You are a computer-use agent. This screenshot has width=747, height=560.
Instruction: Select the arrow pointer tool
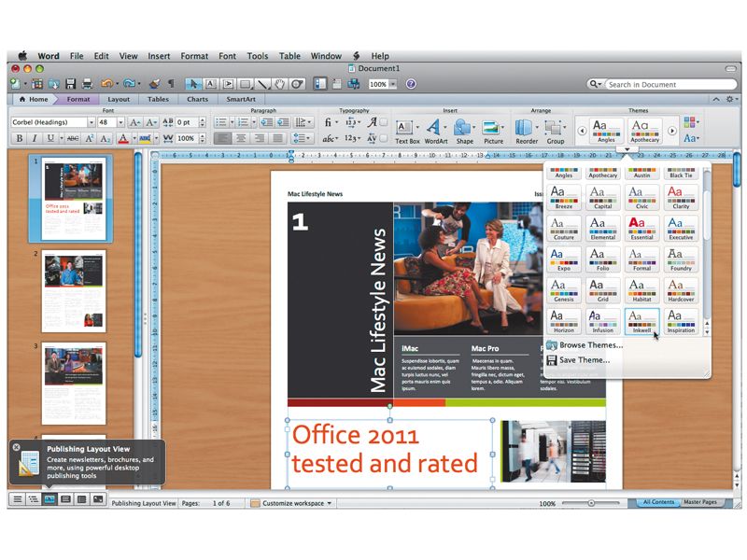[x=193, y=84]
